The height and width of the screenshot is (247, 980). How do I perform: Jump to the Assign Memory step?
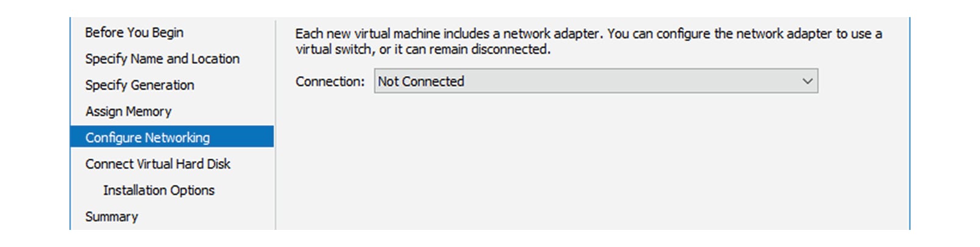pyautogui.click(x=128, y=111)
